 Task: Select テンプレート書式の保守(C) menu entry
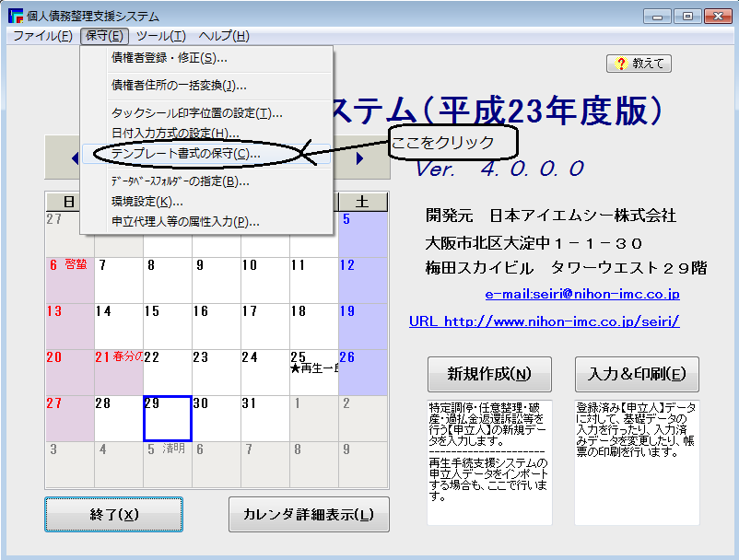185,154
